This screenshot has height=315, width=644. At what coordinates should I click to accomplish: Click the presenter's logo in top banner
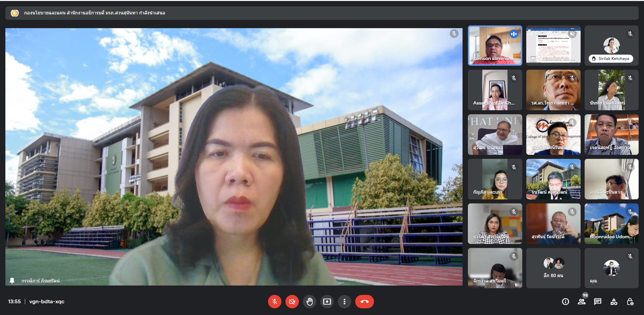pyautogui.click(x=15, y=13)
